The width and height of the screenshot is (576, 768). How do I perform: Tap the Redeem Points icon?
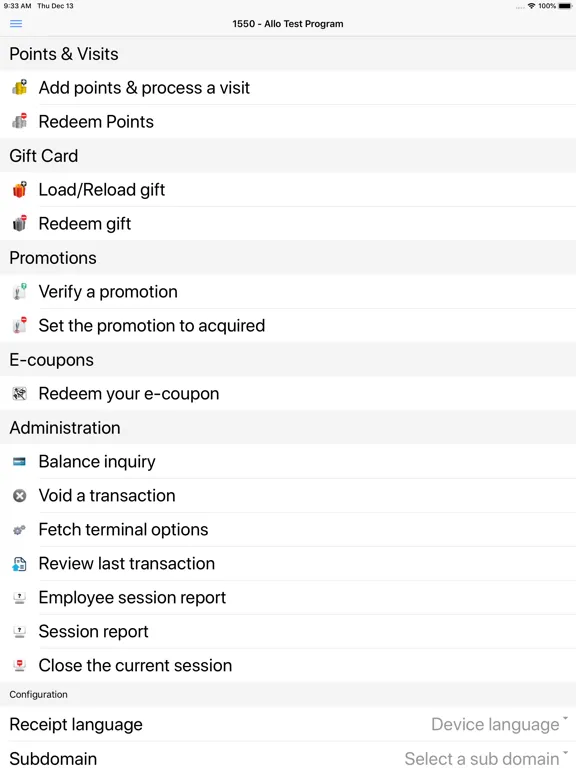[20, 121]
